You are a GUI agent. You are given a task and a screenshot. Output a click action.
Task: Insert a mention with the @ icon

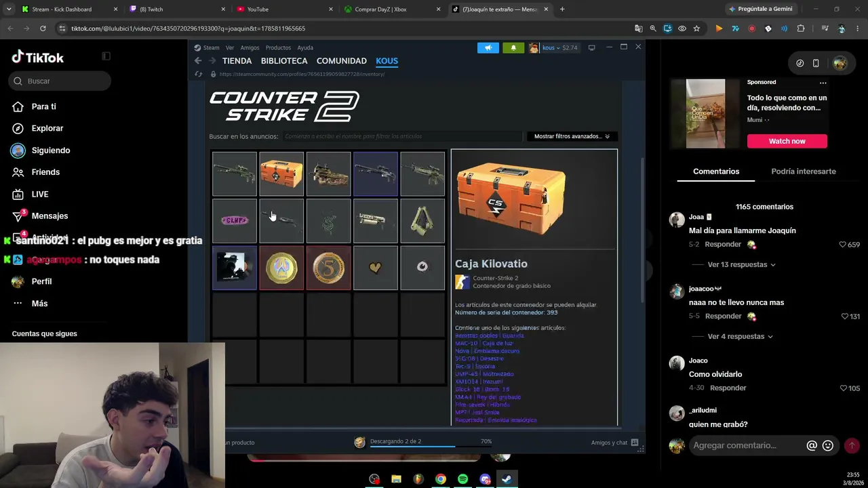(812, 445)
